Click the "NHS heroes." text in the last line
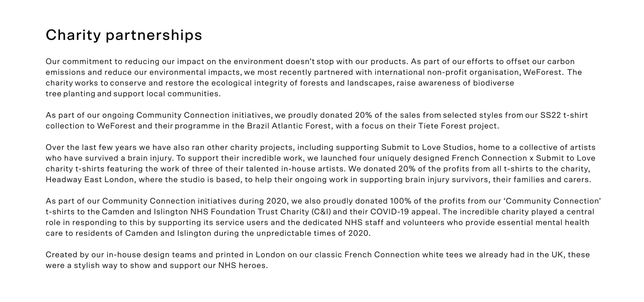Viewport: 644px width, 302px height. pos(243,265)
